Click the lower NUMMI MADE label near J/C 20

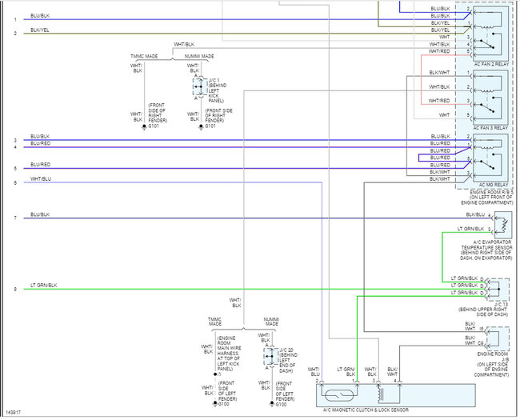271,322
